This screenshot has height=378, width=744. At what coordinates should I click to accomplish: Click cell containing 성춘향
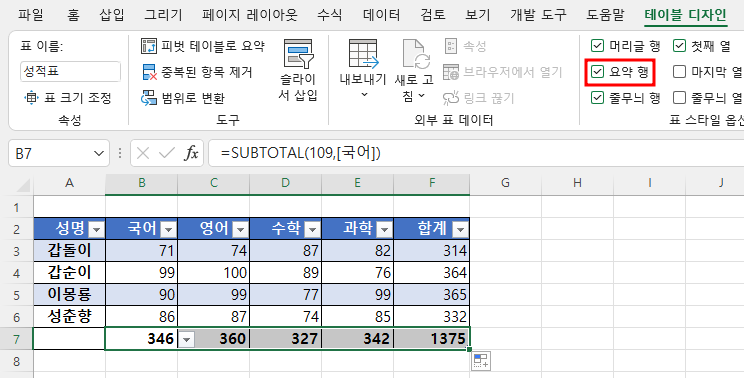pyautogui.click(x=69, y=316)
